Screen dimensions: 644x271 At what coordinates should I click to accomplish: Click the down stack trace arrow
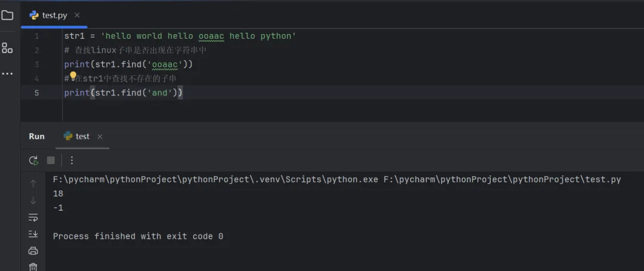point(33,200)
